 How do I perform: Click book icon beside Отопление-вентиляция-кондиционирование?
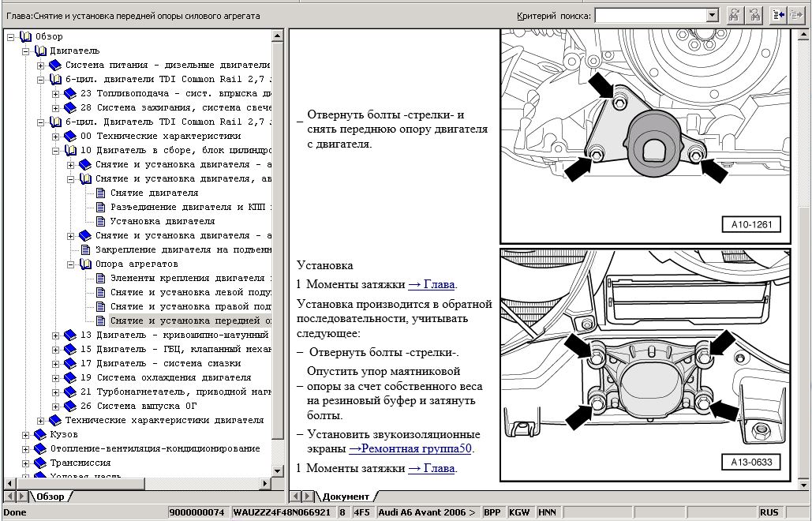click(x=40, y=448)
